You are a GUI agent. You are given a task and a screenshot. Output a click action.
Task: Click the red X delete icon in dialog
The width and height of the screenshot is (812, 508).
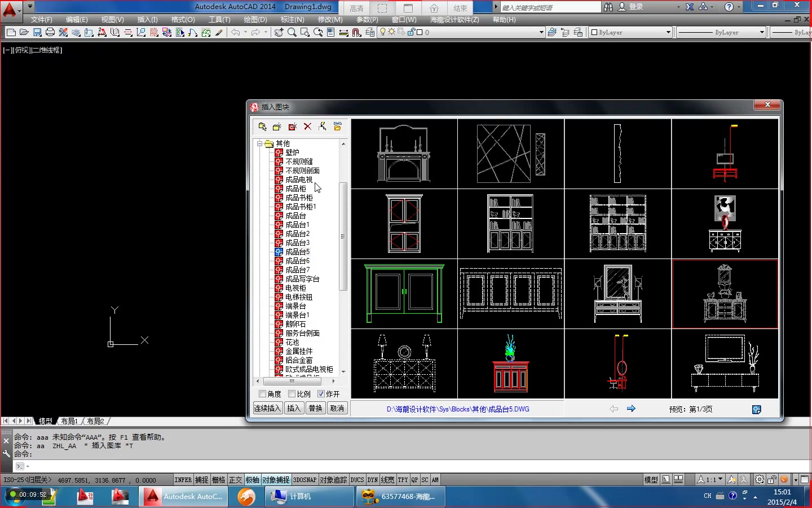[x=307, y=126]
